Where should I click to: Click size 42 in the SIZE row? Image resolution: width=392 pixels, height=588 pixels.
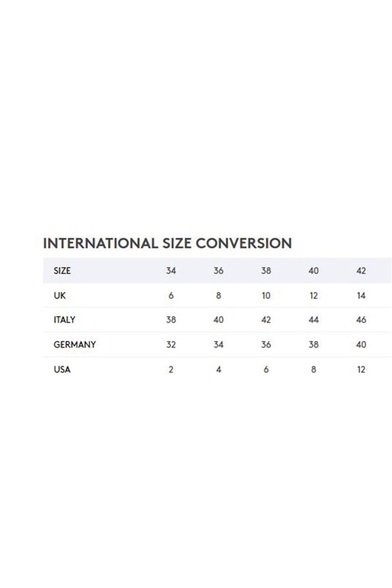coord(361,271)
